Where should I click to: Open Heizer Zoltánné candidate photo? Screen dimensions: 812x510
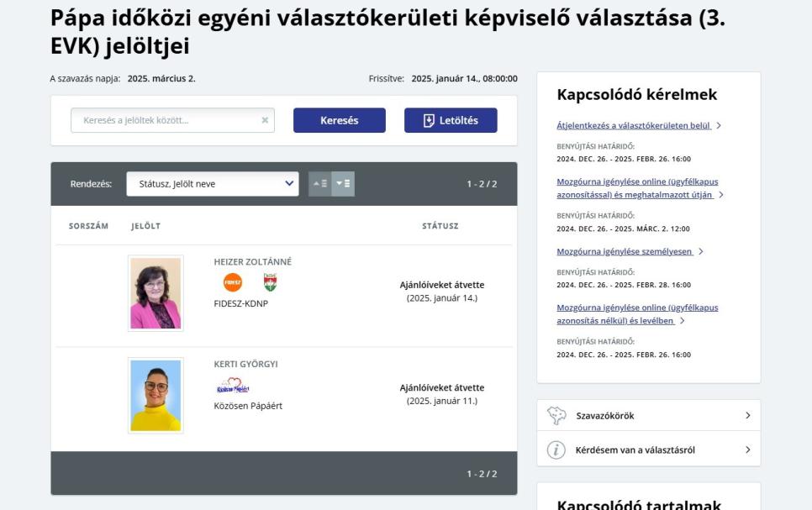tap(156, 293)
